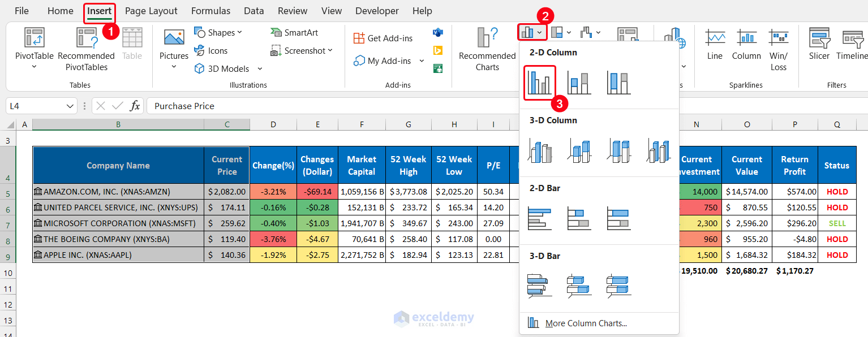Viewport: 868px width, 337px height.
Task: Click the Icons illustration button
Action: click(x=210, y=51)
